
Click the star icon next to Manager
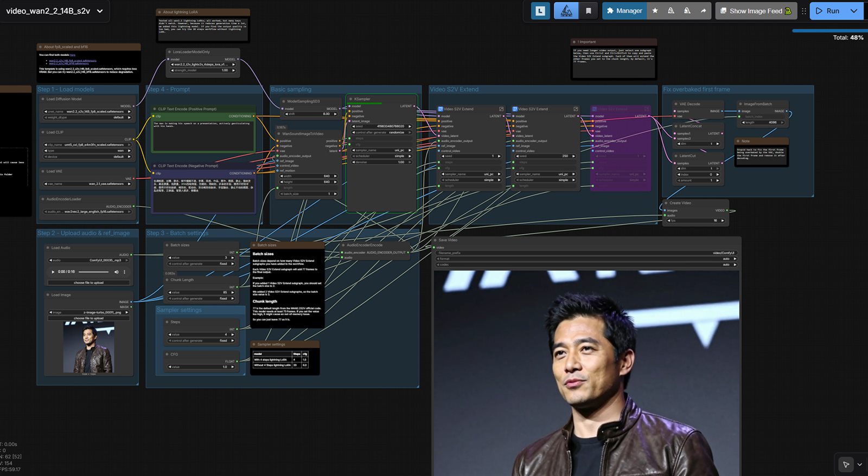[x=655, y=11]
